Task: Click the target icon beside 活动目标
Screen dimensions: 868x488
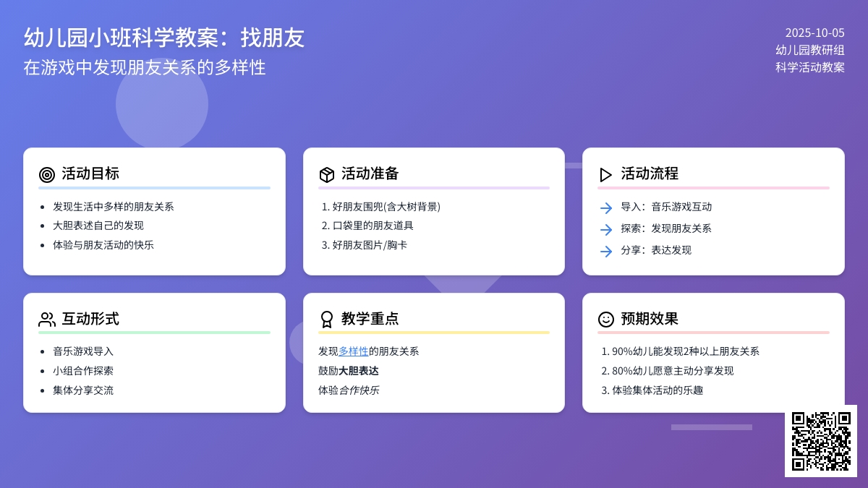Action: (x=47, y=174)
